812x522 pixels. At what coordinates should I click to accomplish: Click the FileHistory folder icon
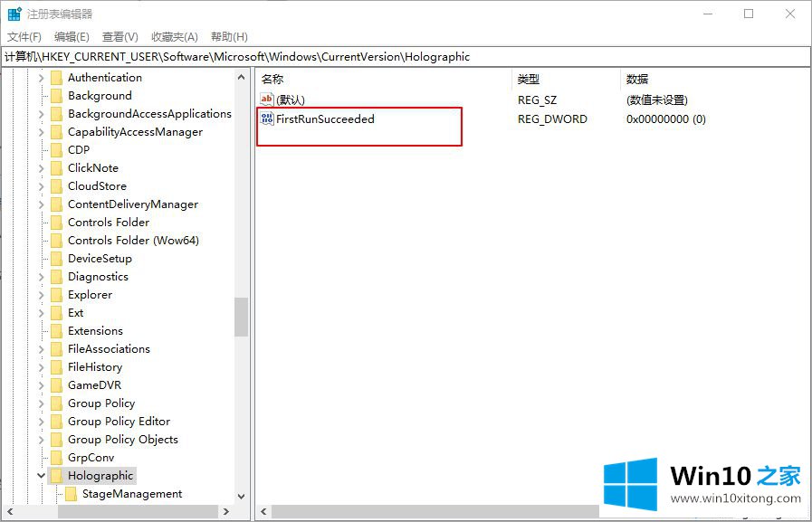(56, 367)
